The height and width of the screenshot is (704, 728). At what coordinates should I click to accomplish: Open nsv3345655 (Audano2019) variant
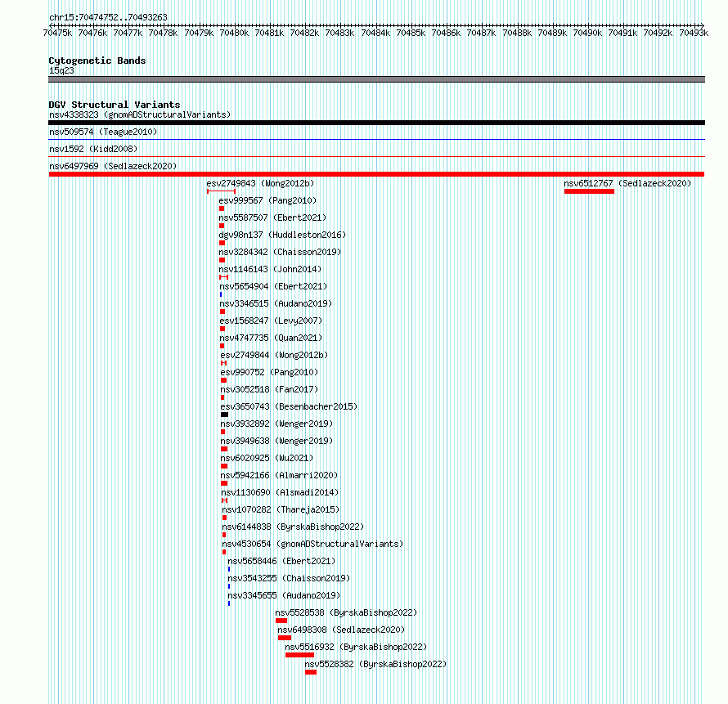(x=284, y=595)
